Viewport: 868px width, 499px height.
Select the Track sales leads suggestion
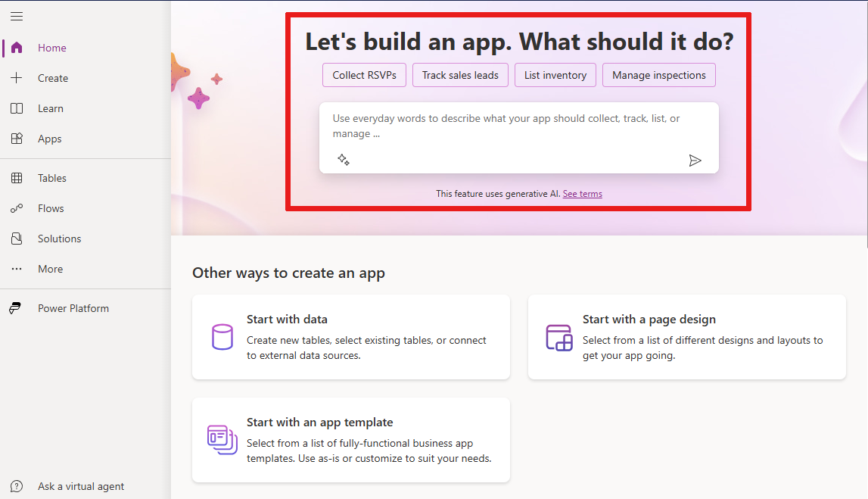click(x=460, y=75)
